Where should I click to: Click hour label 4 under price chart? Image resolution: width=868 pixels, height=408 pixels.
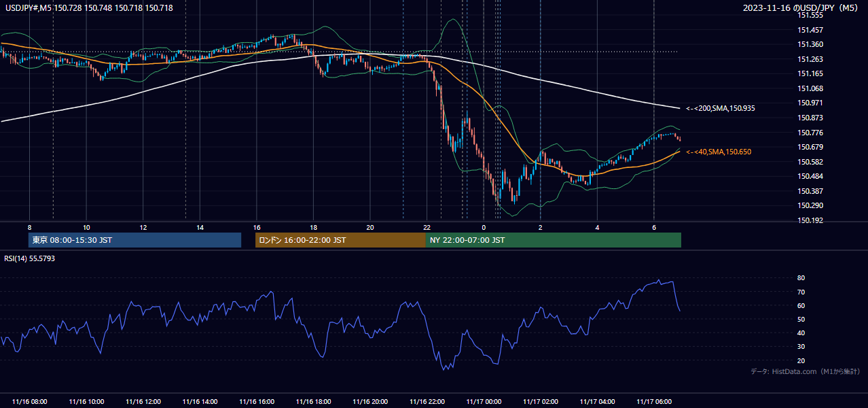597,227
